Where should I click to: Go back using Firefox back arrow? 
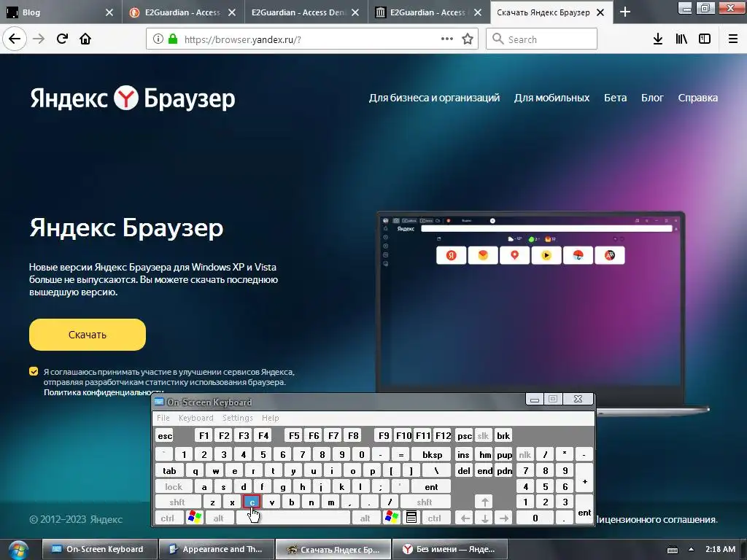point(15,39)
